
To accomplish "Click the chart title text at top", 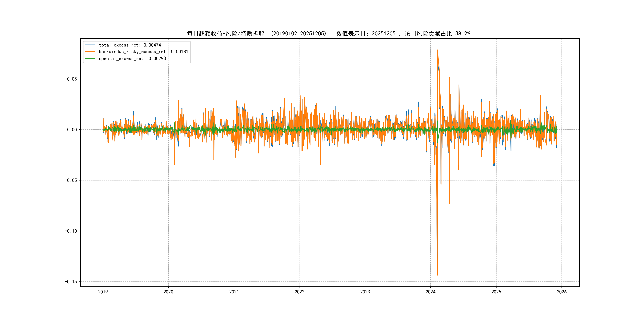I will click(x=328, y=34).
